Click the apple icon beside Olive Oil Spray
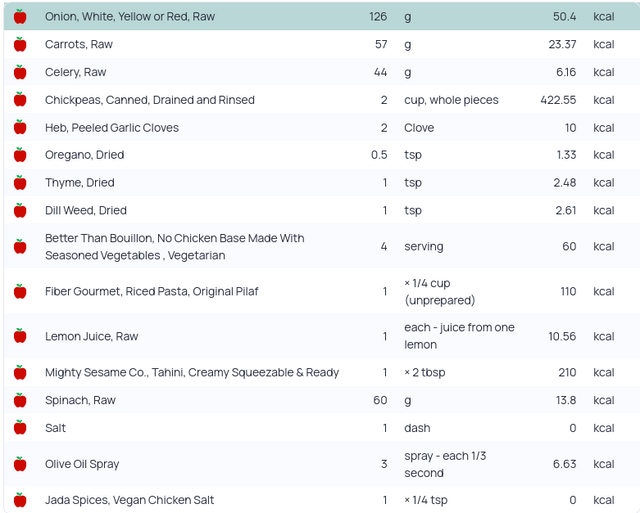This screenshot has width=640, height=513. pos(20,464)
